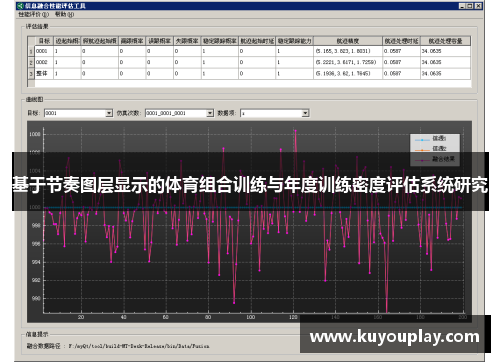Click the 融合结果 entry in the chart legend

(435, 159)
